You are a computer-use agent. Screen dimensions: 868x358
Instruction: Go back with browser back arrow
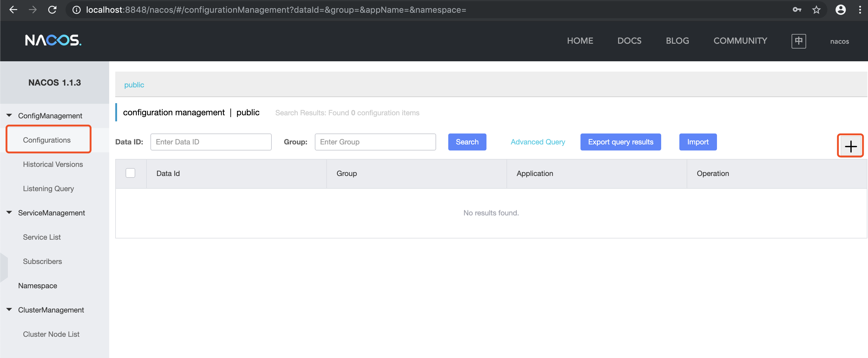(x=13, y=10)
